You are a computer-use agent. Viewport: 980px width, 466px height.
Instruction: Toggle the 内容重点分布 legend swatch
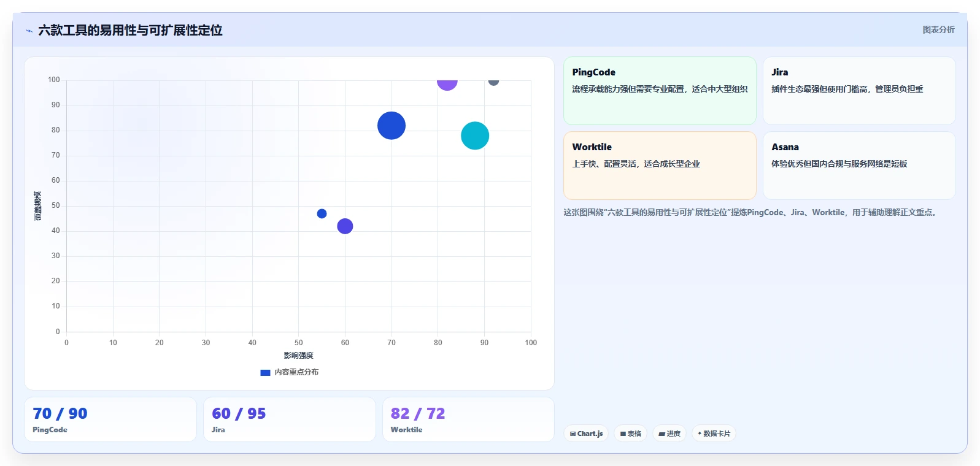tap(265, 372)
